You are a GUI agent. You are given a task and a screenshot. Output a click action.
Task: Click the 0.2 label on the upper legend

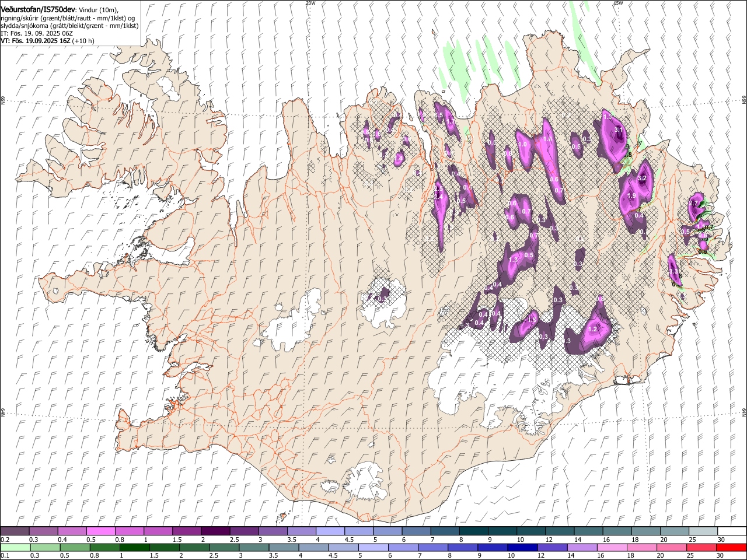point(5,540)
